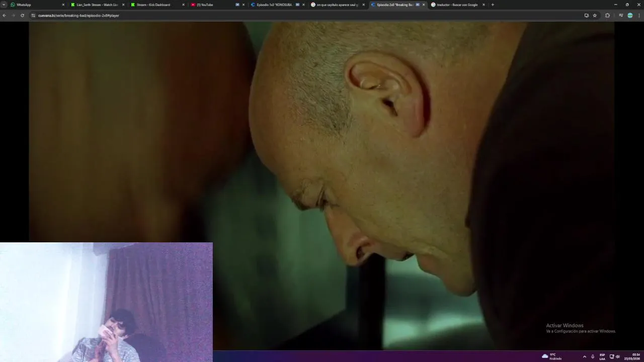Viewport: 644px width, 362px height.
Task: Open the weather widget showing Nublado
Action: click(552, 356)
